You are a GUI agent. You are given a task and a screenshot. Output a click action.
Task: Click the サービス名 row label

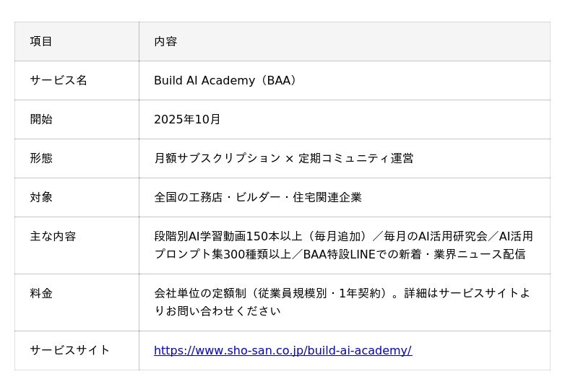point(59,80)
